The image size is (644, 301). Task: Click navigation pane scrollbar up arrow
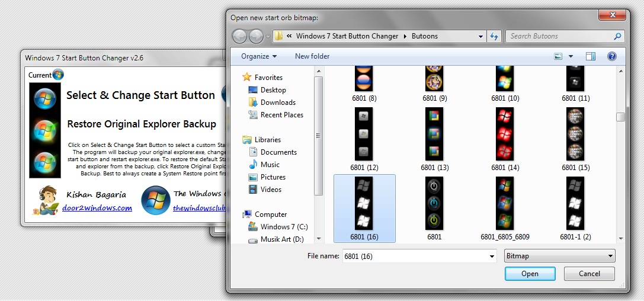319,71
